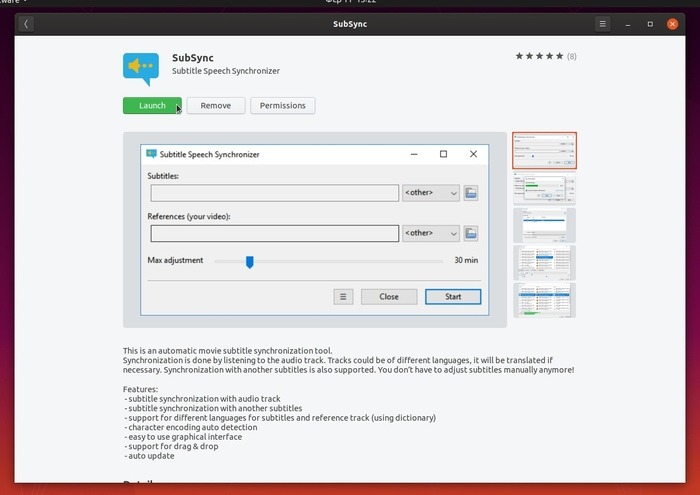Open the Subtitles language <other> dropdown
The height and width of the screenshot is (495, 700).
pyautogui.click(x=431, y=193)
